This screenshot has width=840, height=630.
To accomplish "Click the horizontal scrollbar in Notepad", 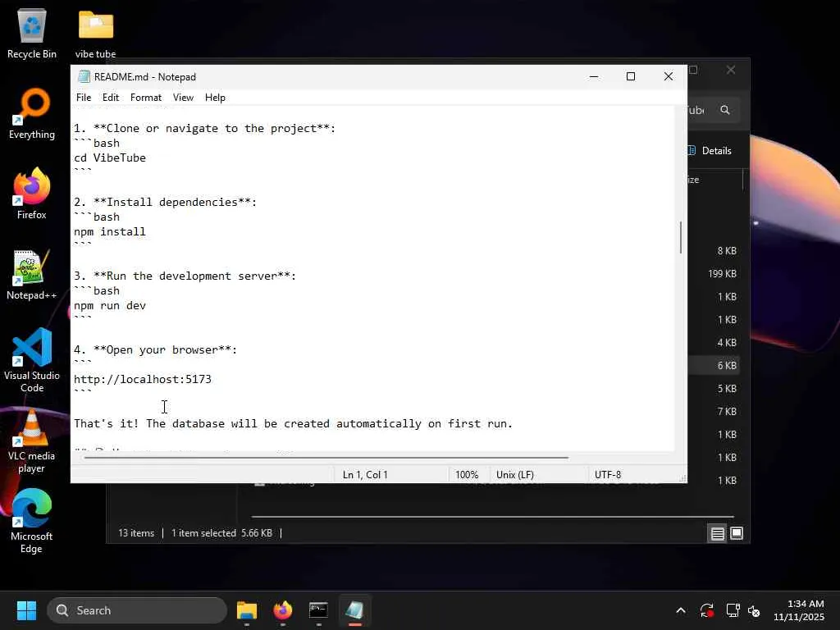I will (326, 458).
